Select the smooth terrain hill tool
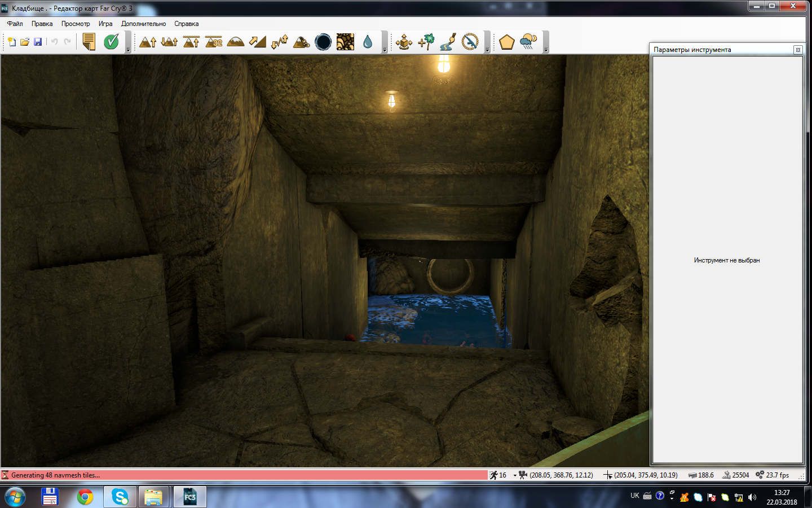The image size is (812, 508). point(235,42)
